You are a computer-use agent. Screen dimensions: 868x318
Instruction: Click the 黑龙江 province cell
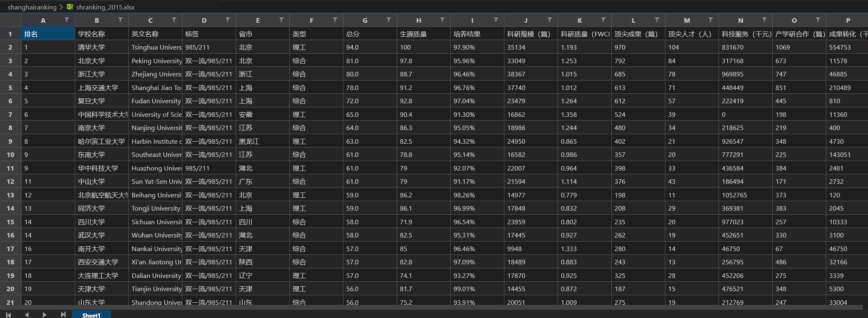(263, 141)
